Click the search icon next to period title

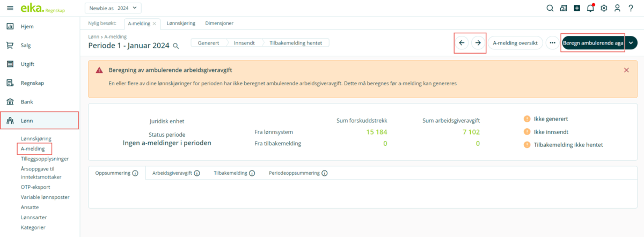(176, 47)
